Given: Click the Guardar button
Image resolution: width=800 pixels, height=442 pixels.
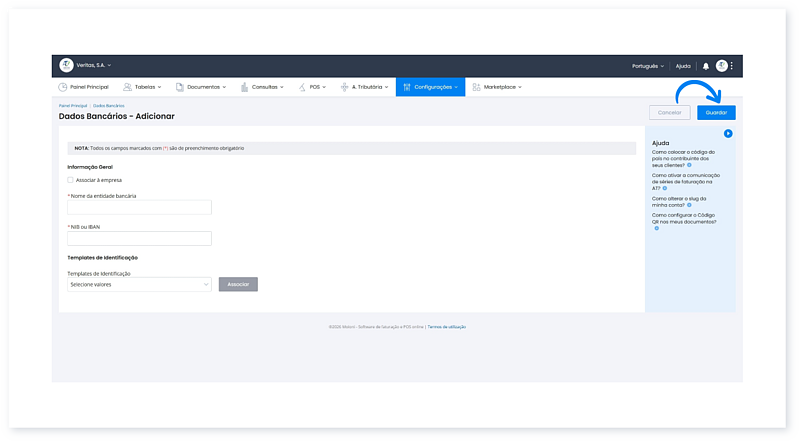Looking at the screenshot, I should pos(716,113).
